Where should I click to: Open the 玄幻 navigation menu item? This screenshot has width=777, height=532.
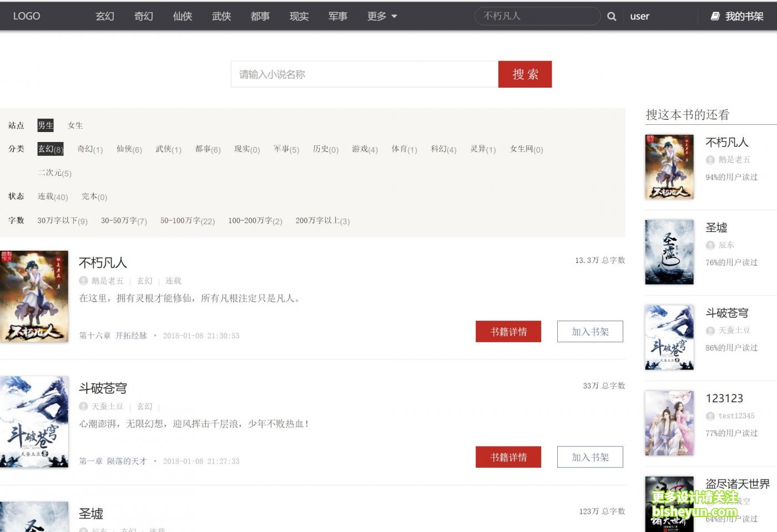(105, 16)
